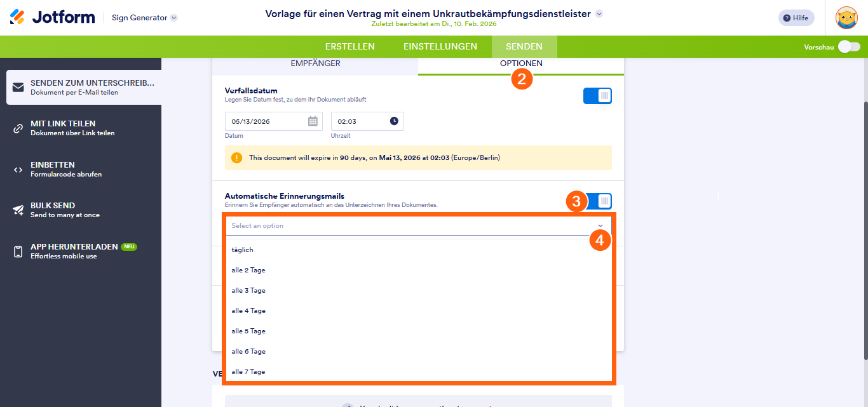Open the document title dropdown arrow
This screenshot has height=407, width=868.
pos(599,13)
